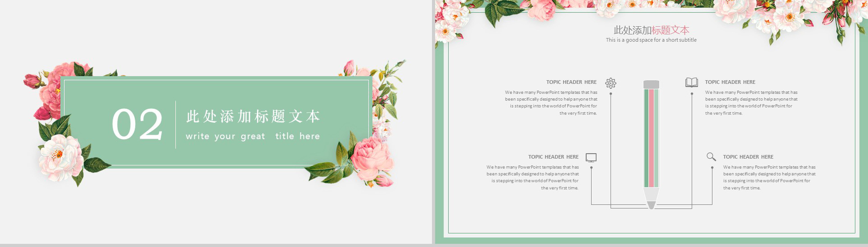
Task: Select the paragraph under the magnifier topic header
Action: tap(769, 177)
